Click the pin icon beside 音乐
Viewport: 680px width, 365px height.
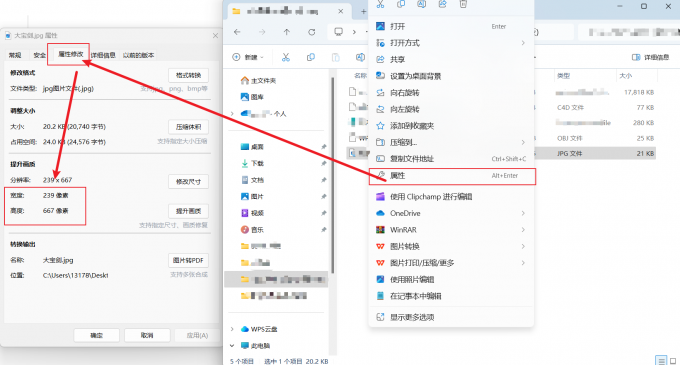(x=324, y=230)
